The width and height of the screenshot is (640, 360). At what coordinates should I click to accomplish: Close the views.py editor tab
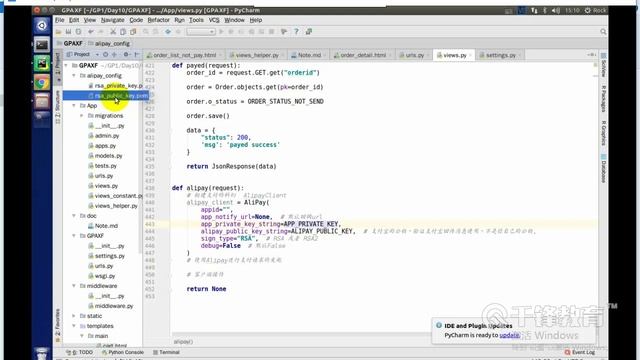(x=470, y=55)
